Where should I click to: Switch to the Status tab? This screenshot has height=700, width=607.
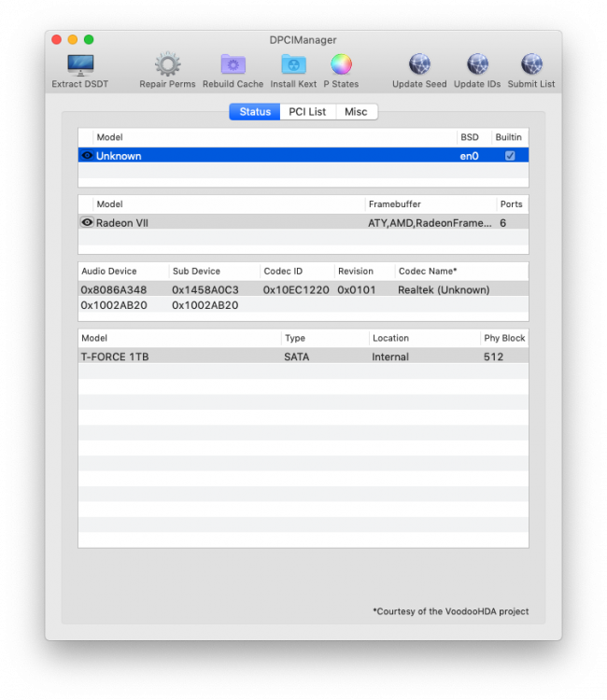pos(255,112)
